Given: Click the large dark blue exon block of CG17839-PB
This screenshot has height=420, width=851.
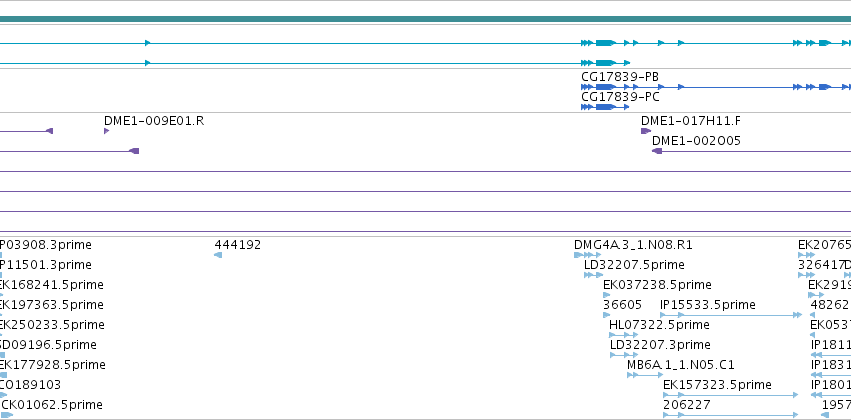Looking at the screenshot, I should tap(605, 87).
